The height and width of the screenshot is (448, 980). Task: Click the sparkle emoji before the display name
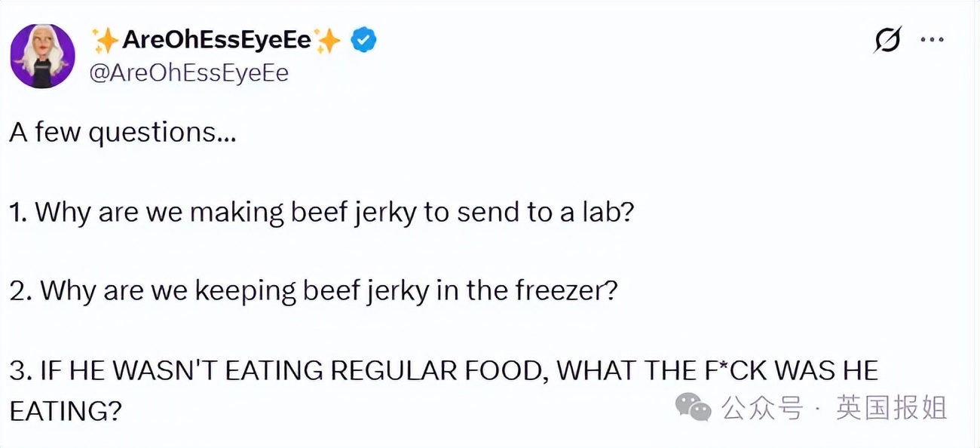coord(106,41)
